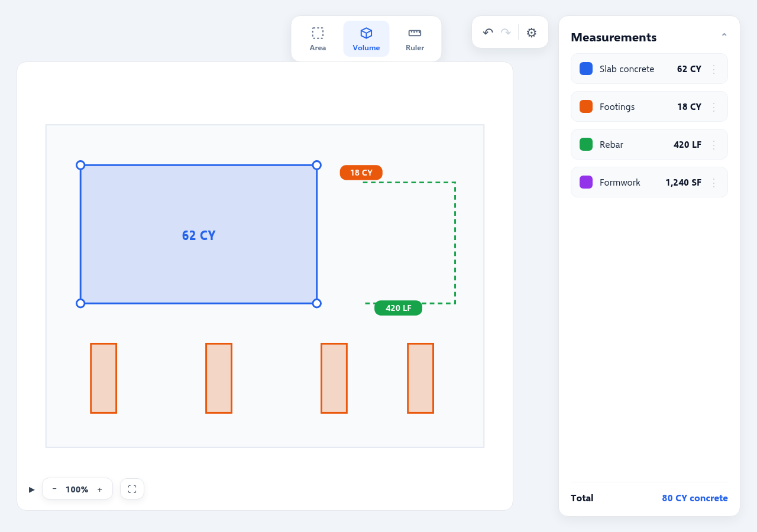Click the slab's top-left corner handle
Viewport: 757px width, 532px height.
[80, 165]
